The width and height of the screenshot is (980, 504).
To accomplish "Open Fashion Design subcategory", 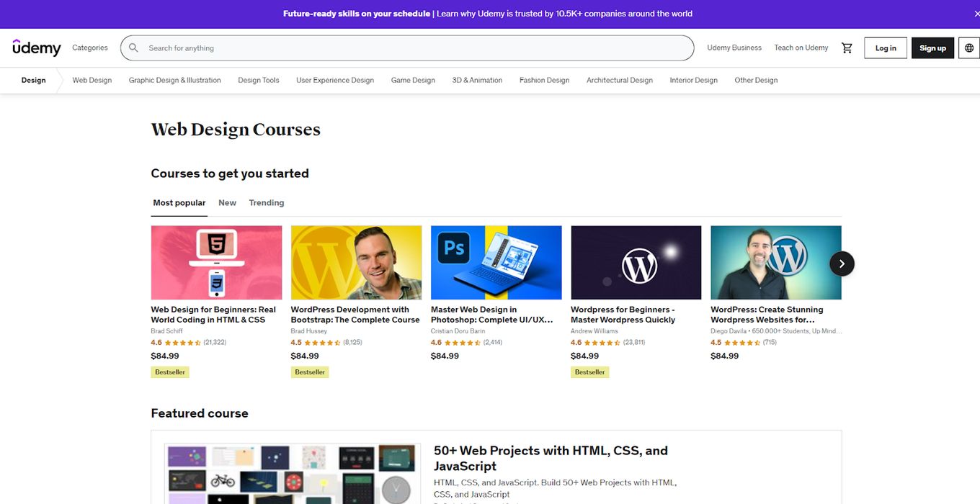I will pos(544,81).
